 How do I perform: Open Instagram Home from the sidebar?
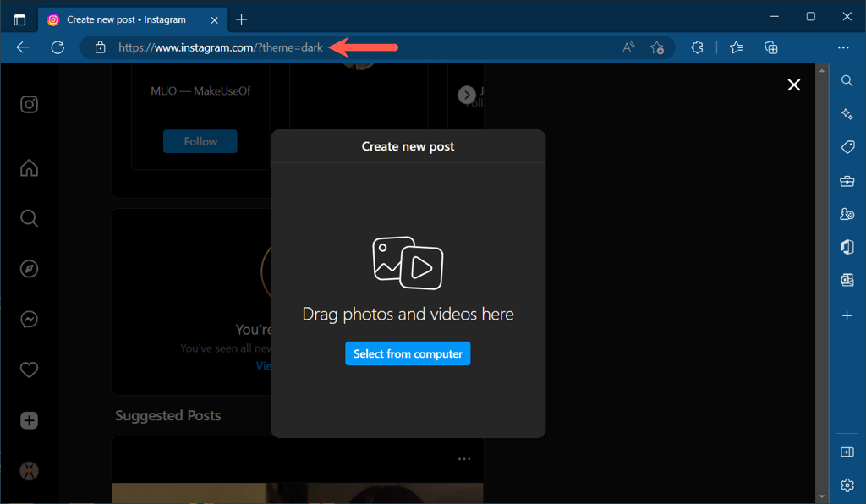pyautogui.click(x=29, y=168)
